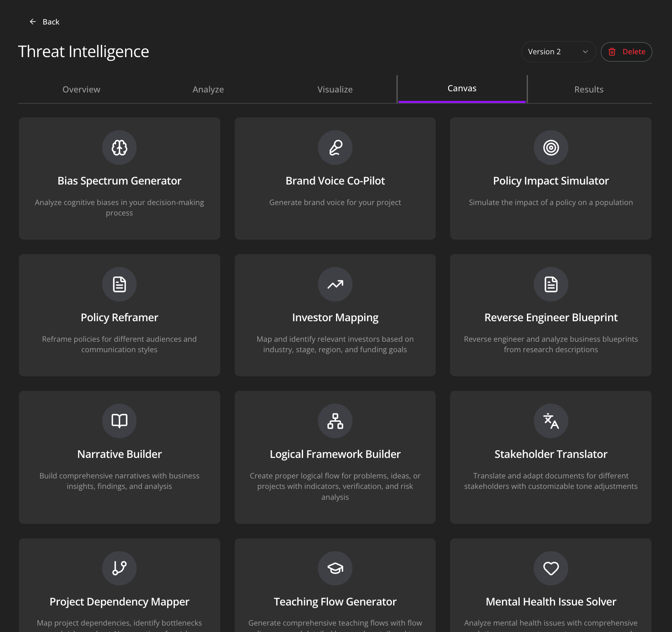Open the Policy Impact Simulator card
The image size is (672, 632).
coord(551,179)
